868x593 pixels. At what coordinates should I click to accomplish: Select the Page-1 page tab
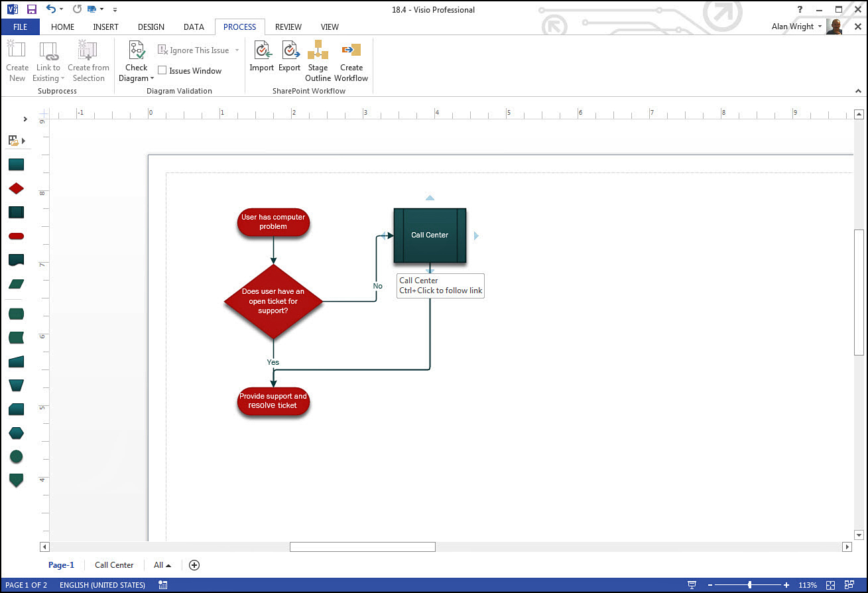pyautogui.click(x=61, y=565)
